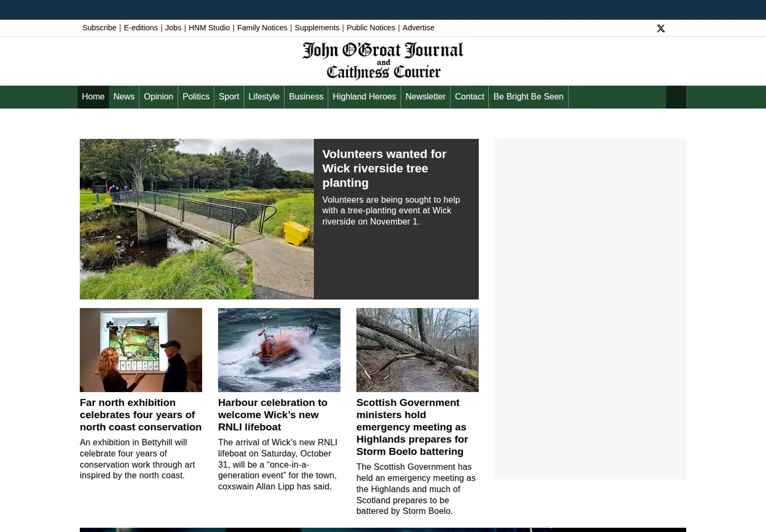This screenshot has height=532, width=766.
Task: Open the fallen tree on path photo
Action: 418,350
